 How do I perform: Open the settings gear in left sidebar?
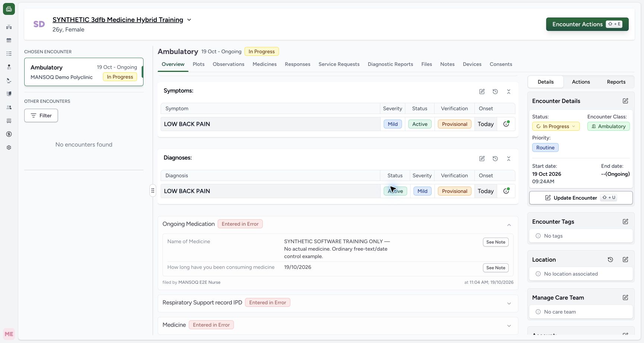9,147
